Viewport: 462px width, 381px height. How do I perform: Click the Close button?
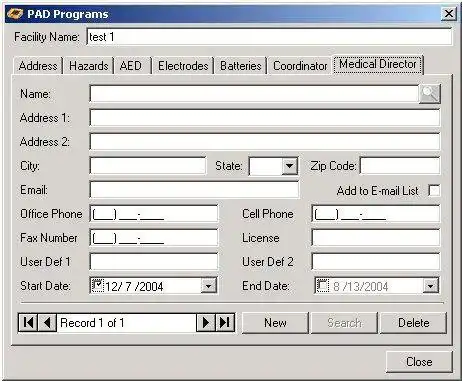point(419,362)
